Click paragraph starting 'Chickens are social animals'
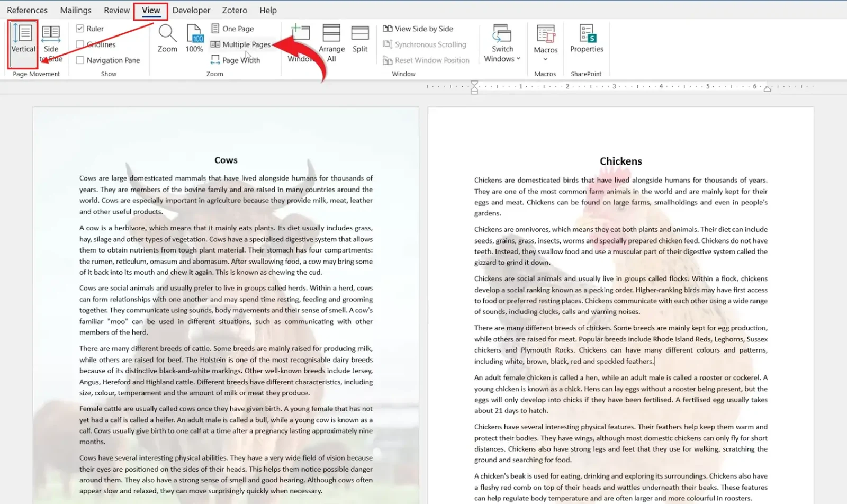 coord(621,295)
